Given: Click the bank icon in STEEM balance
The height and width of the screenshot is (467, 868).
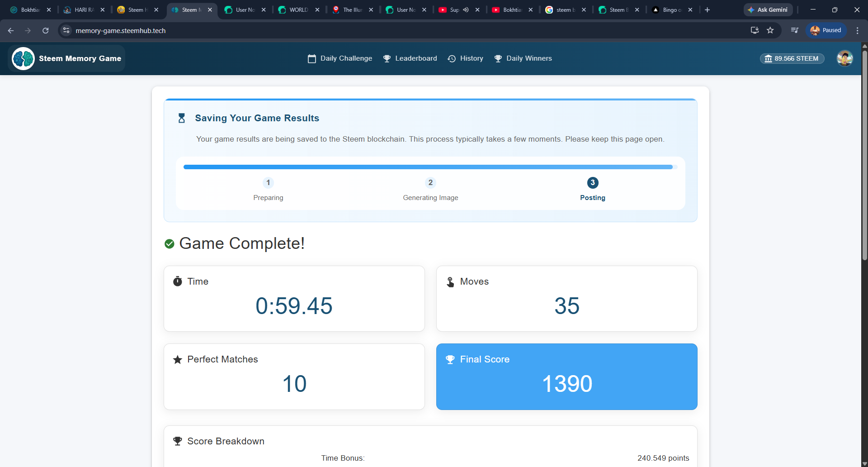Looking at the screenshot, I should point(768,58).
